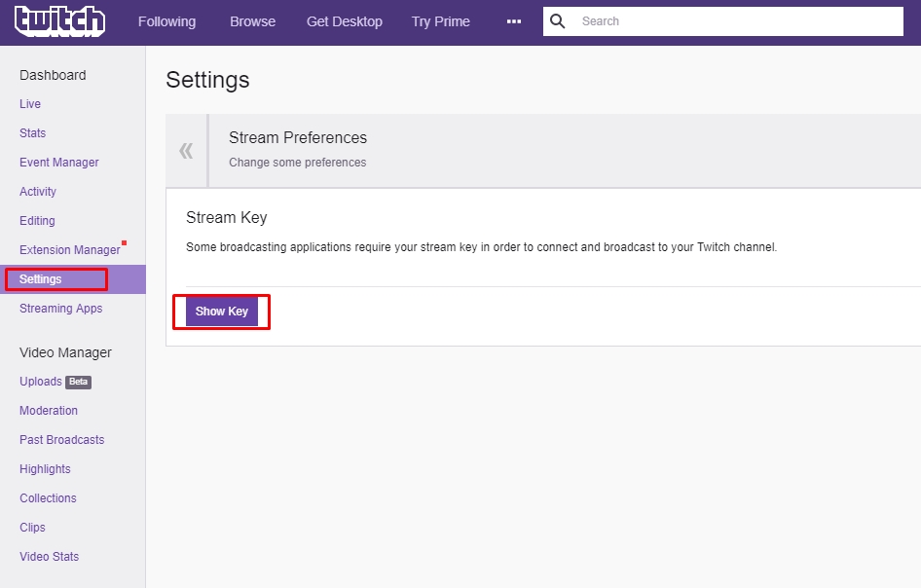Collapse Stream Preferences with double chevron
Viewport: 921px width, 588px height.
pos(186,151)
